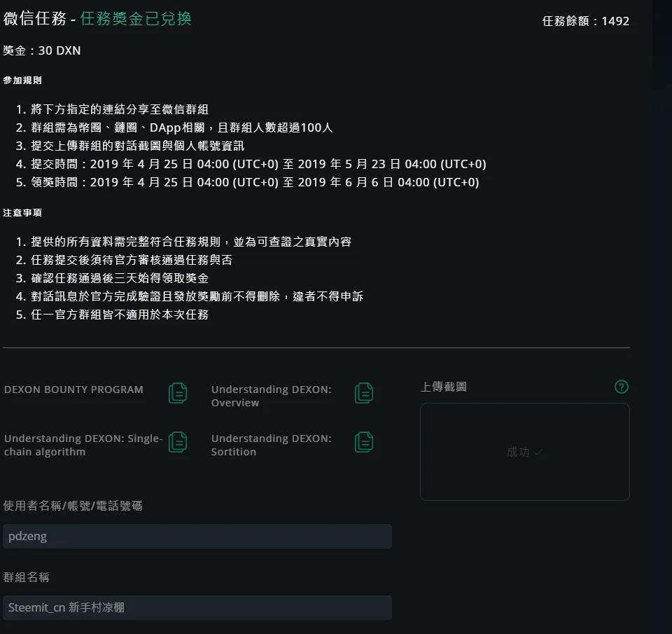672x634 pixels.
Task: Click the 獎金：30 DXN reward text
Action: [42, 50]
